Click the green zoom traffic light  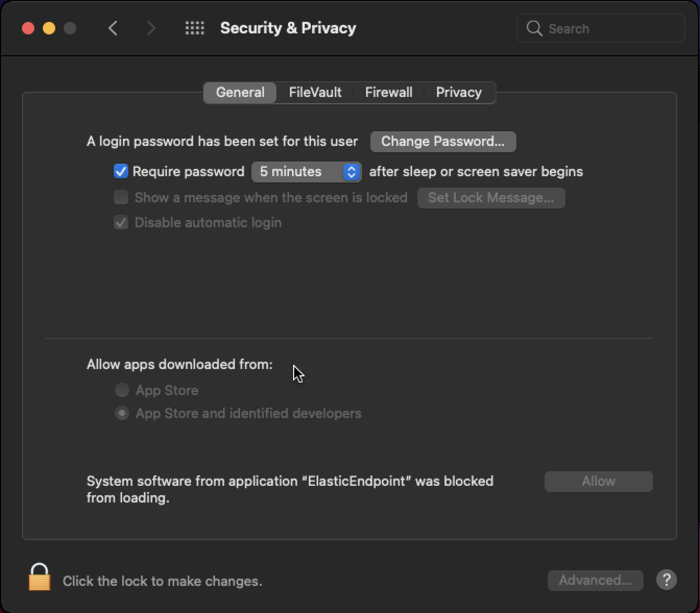pos(70,28)
